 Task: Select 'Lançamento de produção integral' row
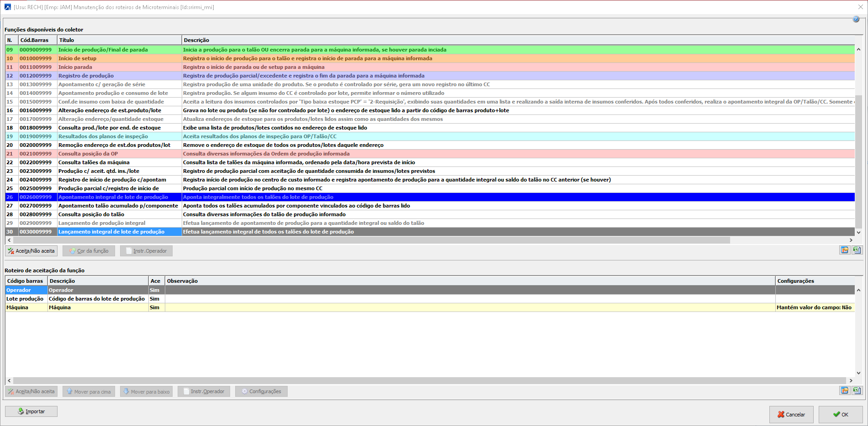click(430, 223)
